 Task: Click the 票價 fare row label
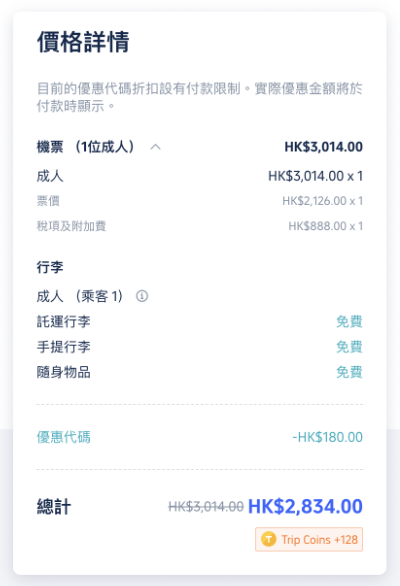[x=48, y=201]
